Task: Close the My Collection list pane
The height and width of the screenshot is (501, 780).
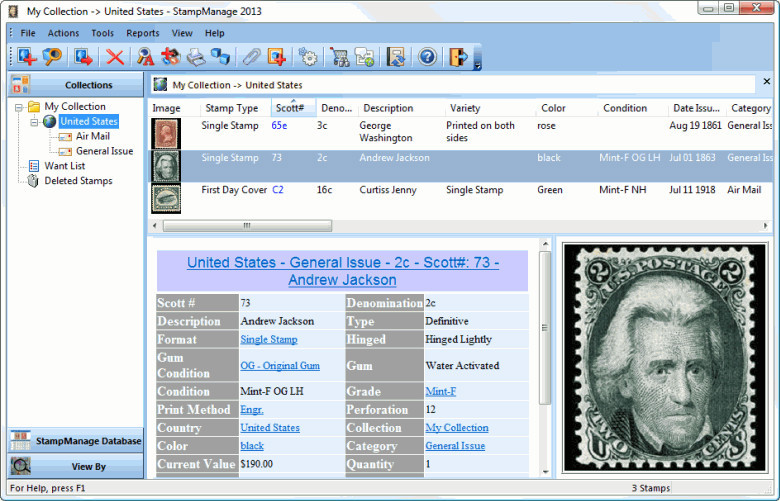Action: (x=767, y=81)
